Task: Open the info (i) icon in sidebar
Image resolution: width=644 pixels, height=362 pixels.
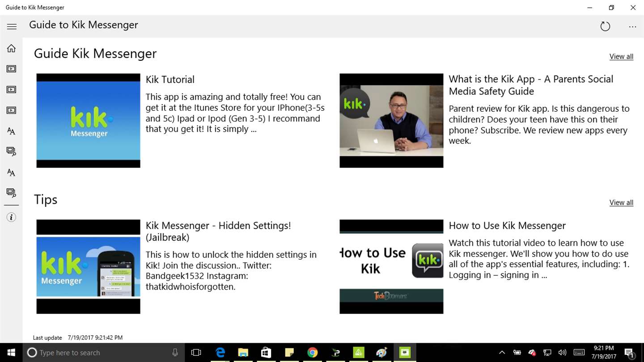Action: tap(11, 218)
